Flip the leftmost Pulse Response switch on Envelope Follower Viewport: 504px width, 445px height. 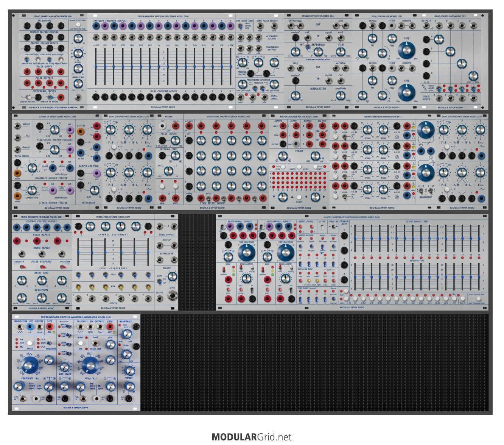tap(23, 267)
